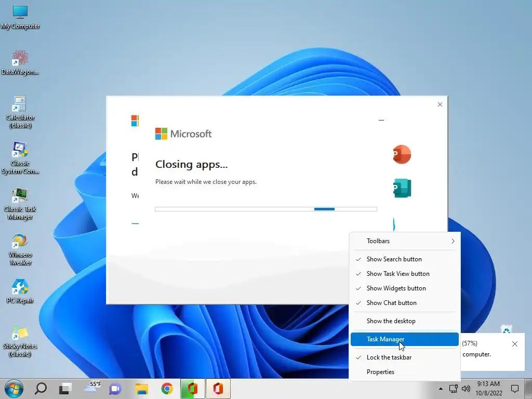The image size is (532, 399).
Task: Open the DataWagon desktop shortcut
Action: click(x=20, y=63)
